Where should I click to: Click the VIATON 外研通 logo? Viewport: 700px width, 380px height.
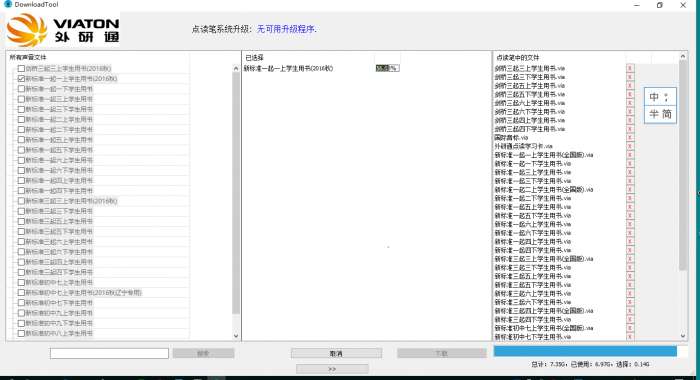[62, 30]
